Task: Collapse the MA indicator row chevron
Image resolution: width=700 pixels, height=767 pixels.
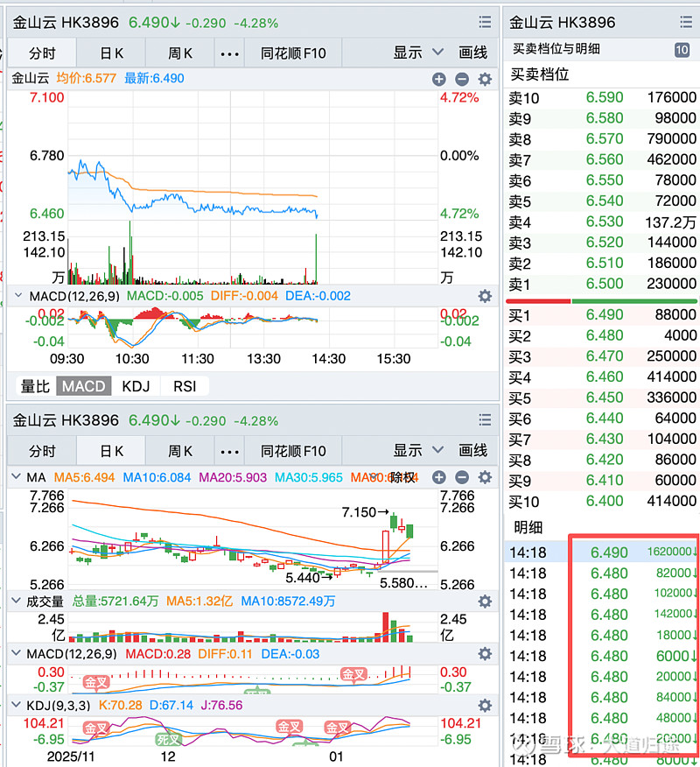Action: (16, 476)
